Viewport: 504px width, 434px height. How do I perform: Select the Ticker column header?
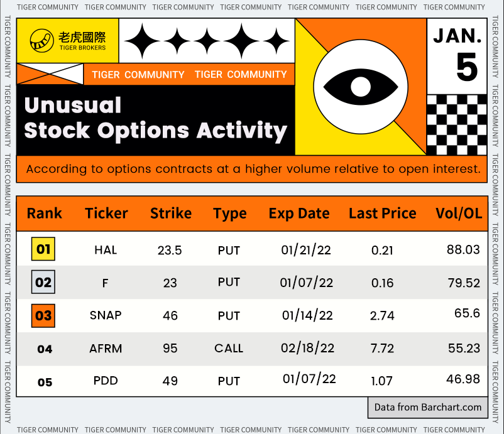click(107, 214)
